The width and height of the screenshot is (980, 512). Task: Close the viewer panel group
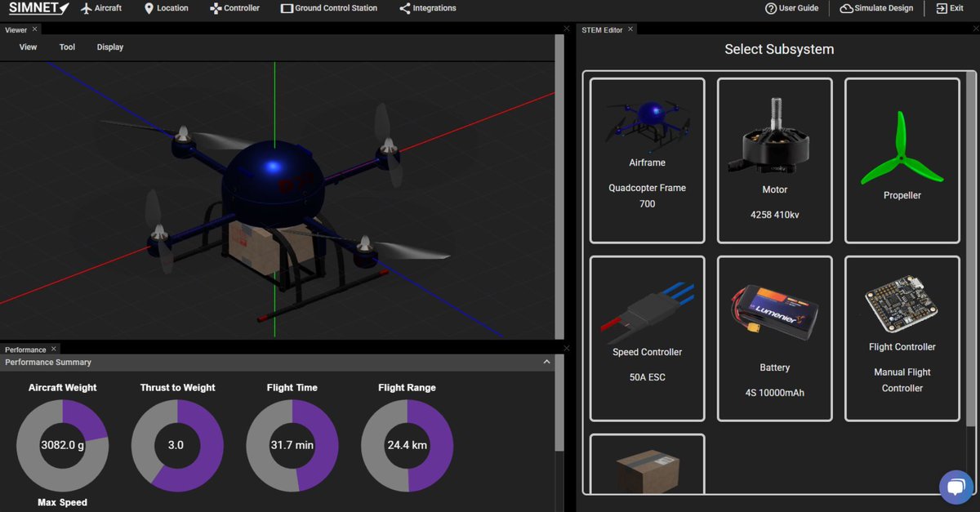[x=567, y=29]
